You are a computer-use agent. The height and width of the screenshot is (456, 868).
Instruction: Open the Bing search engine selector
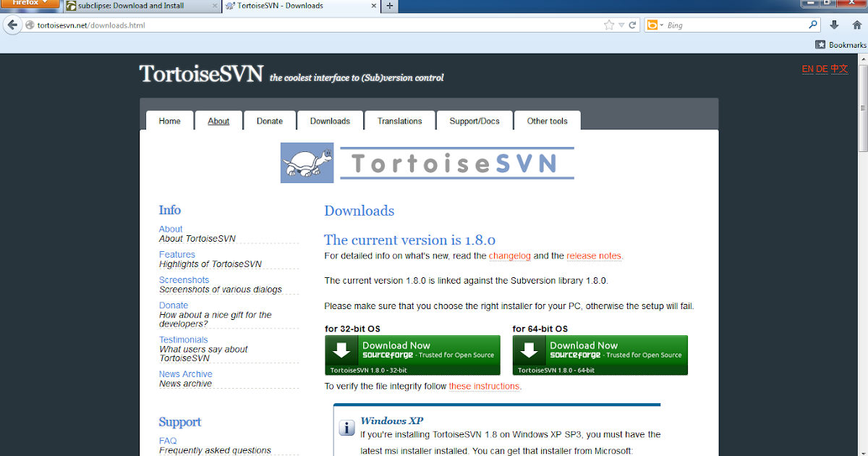[655, 25]
